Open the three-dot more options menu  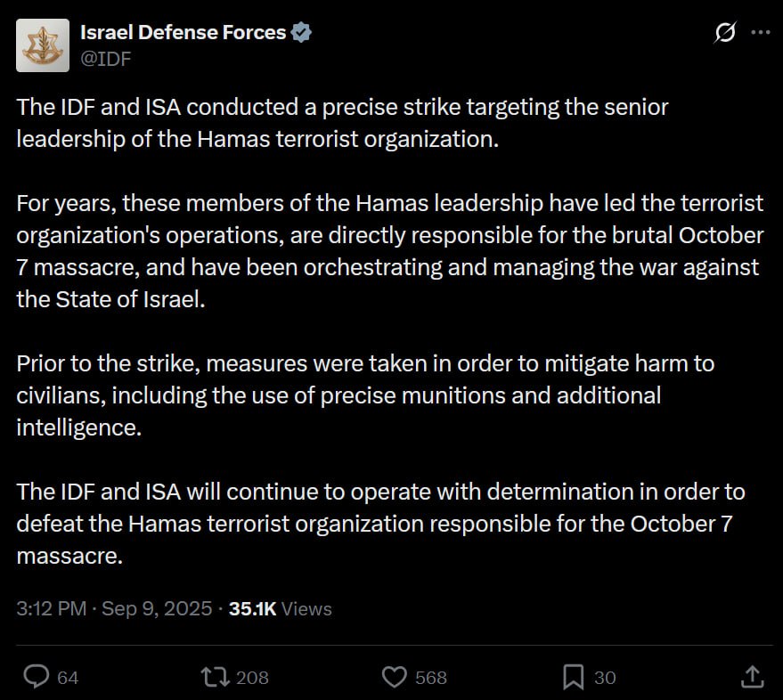point(761,32)
